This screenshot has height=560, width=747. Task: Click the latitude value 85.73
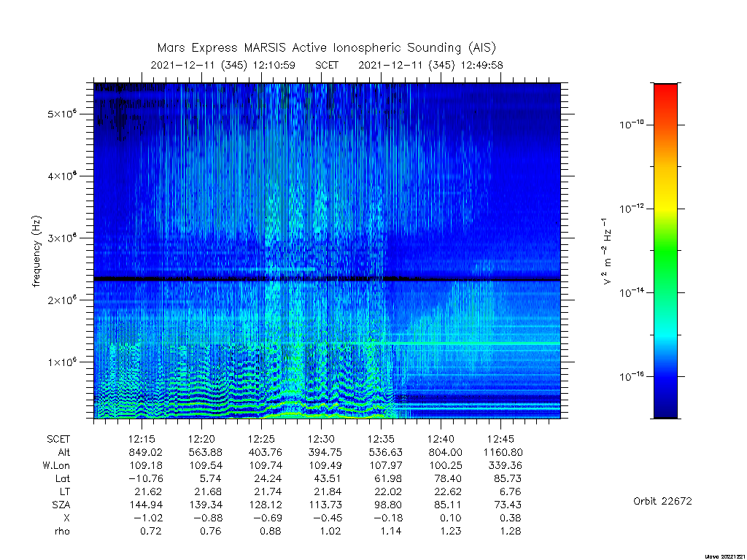508,478
